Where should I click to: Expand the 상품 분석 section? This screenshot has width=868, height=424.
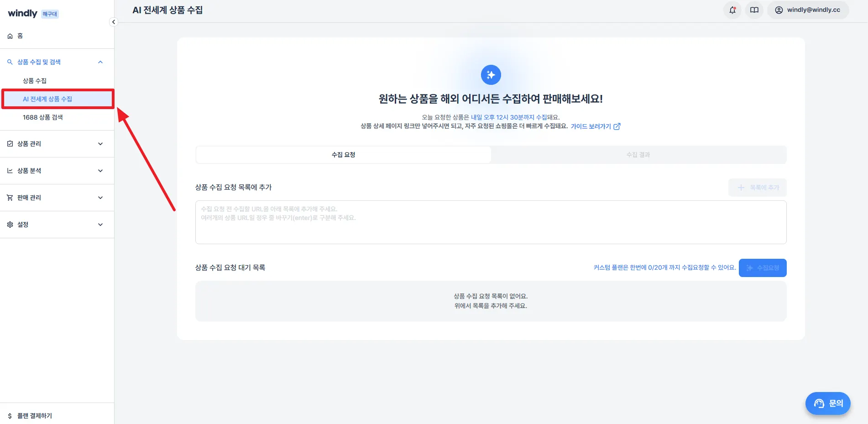(100, 170)
